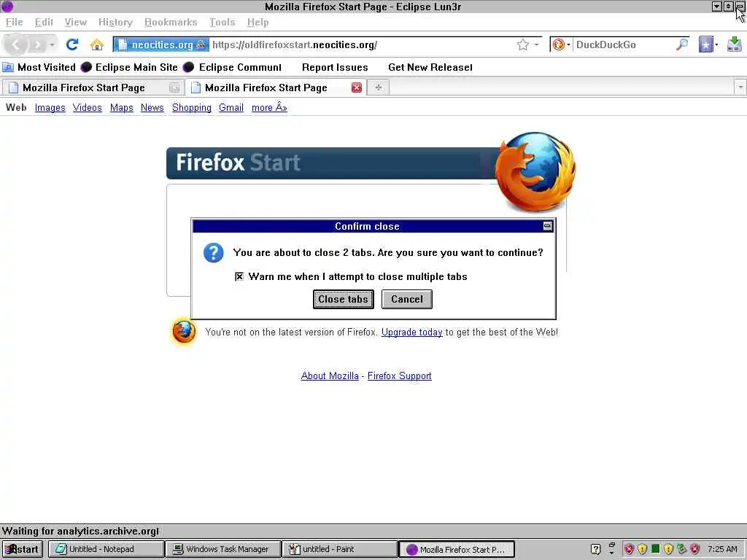Image resolution: width=747 pixels, height=560 pixels.
Task: Click the Gmail link
Action: pyautogui.click(x=231, y=108)
